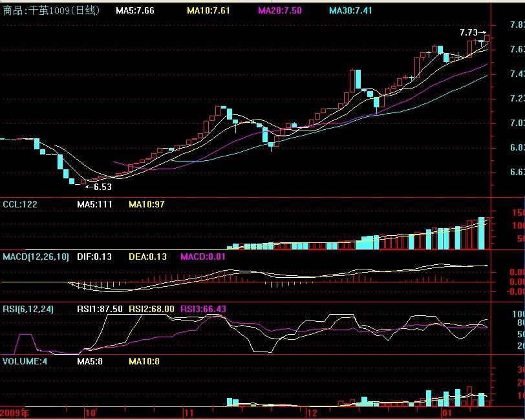Viewport: 525px width, 420px height.
Task: Select the MA5:7.66 label in price panel
Action: click(134, 11)
